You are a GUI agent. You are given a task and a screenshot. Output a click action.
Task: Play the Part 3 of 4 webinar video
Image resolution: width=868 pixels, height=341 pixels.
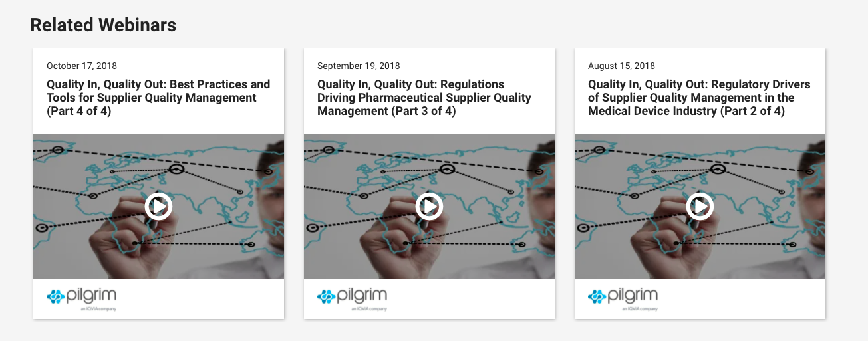click(x=429, y=207)
